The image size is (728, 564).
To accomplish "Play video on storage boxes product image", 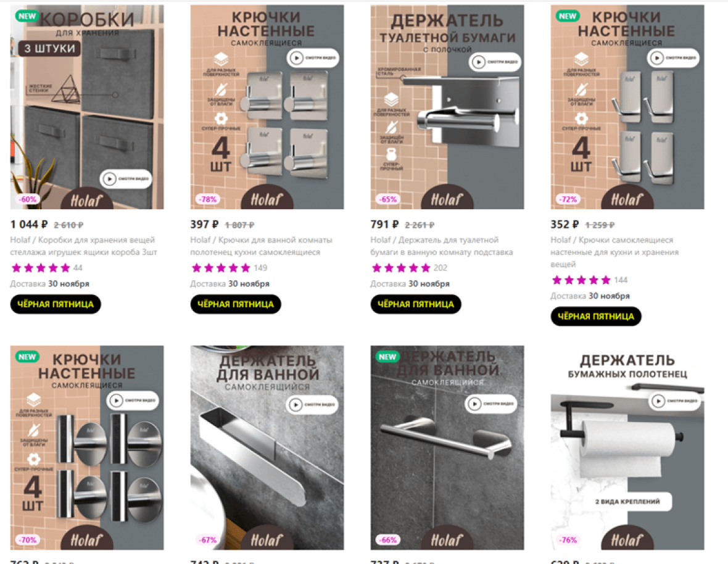I will 126,179.
